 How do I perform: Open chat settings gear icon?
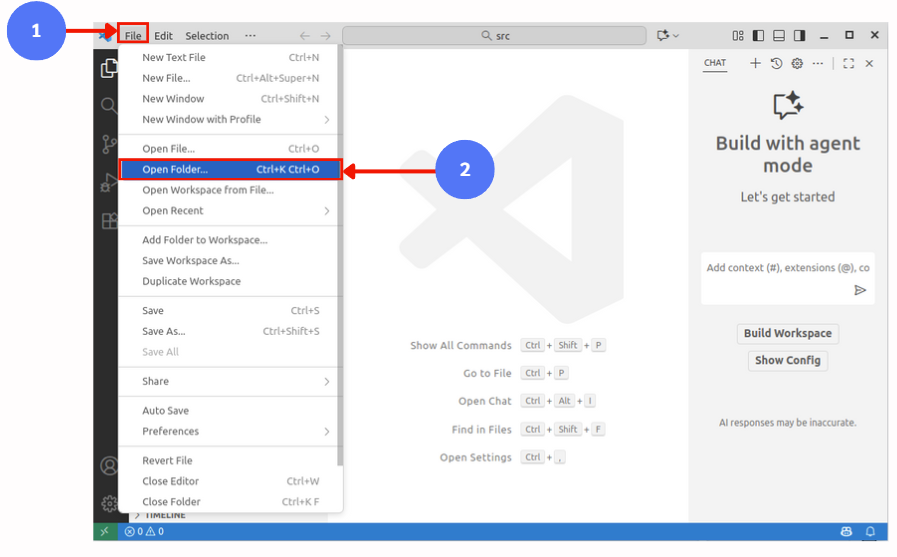797,63
